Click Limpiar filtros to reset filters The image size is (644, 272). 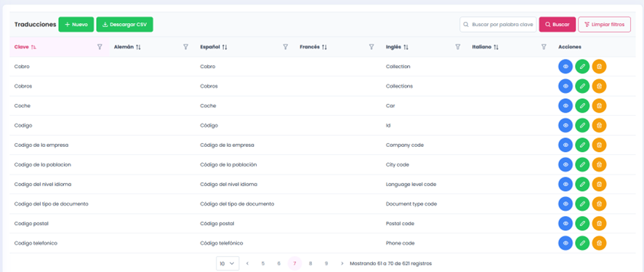pos(604,24)
